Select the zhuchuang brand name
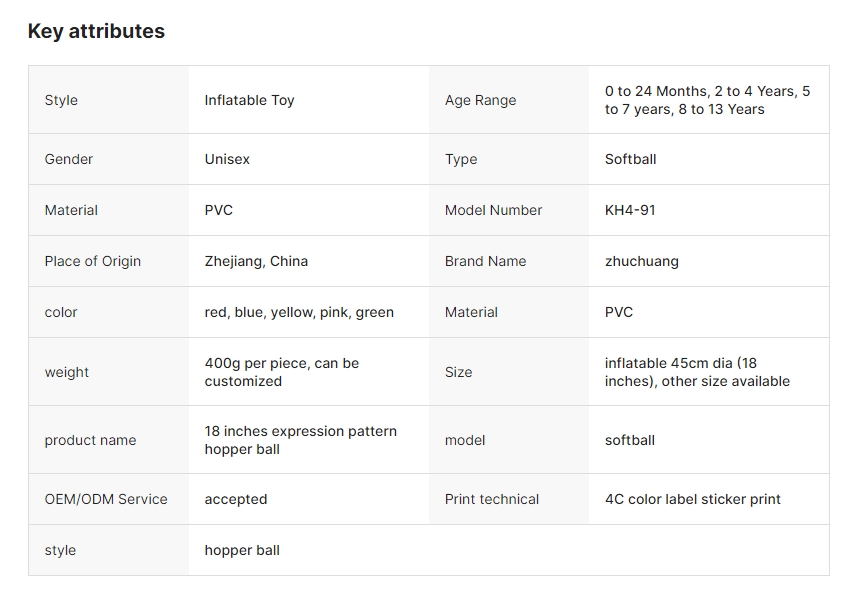The image size is (853, 591). coord(642,261)
